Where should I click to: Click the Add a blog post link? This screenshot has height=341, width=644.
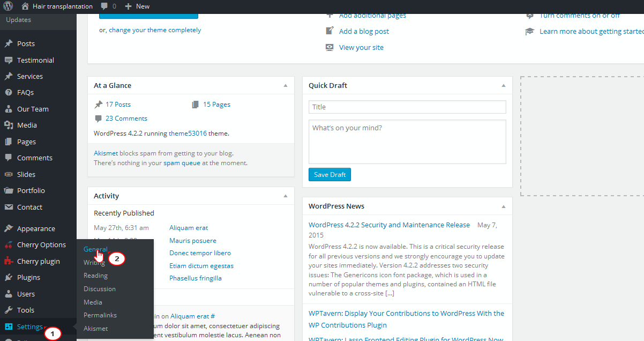click(364, 31)
